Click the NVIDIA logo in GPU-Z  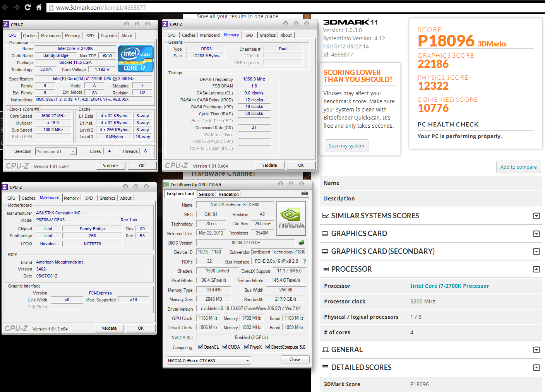coord(291,219)
